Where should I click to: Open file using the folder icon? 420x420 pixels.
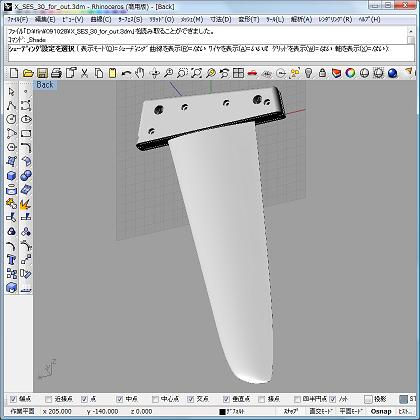(28, 73)
